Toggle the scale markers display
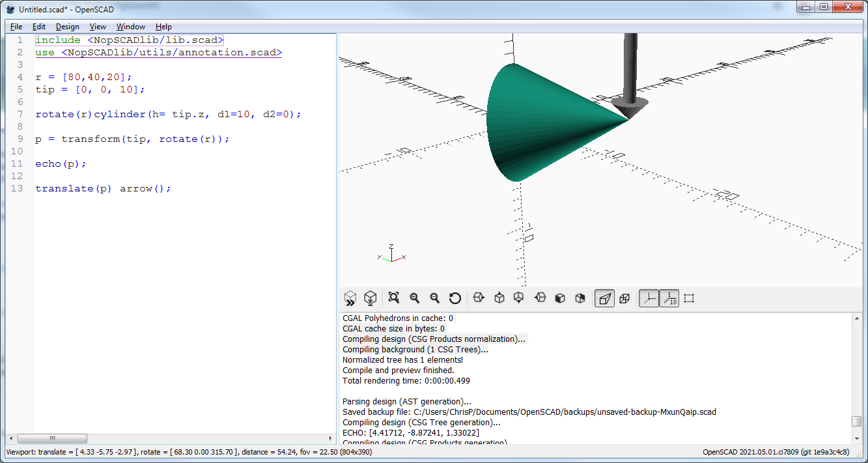The image size is (868, 463). 669,298
